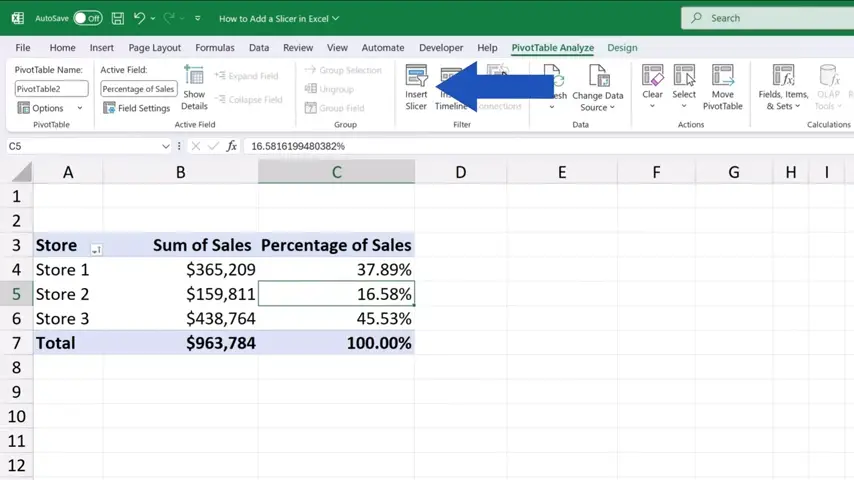Open Field Settings for active field
Screen dimensions: 854x480
137,108
